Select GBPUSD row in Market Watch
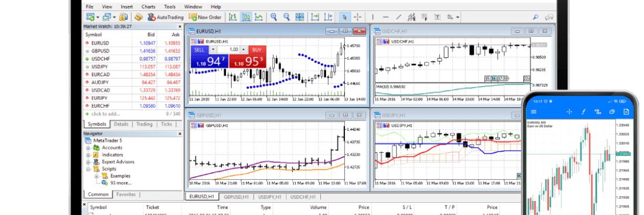Image resolution: width=644 pixels, height=215 pixels. pos(133,51)
